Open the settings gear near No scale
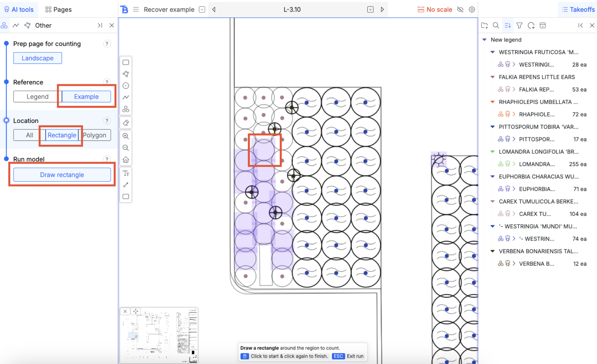 tap(472, 9)
